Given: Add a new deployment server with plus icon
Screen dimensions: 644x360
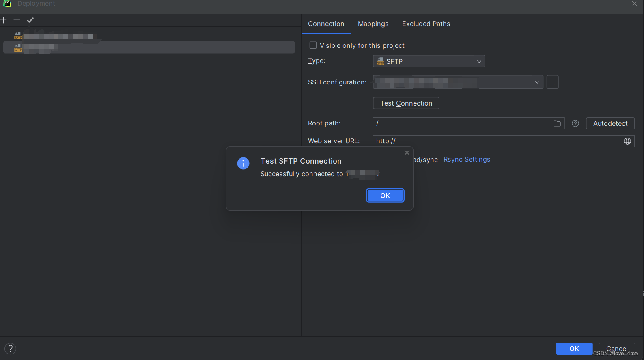Looking at the screenshot, I should pyautogui.click(x=3, y=20).
